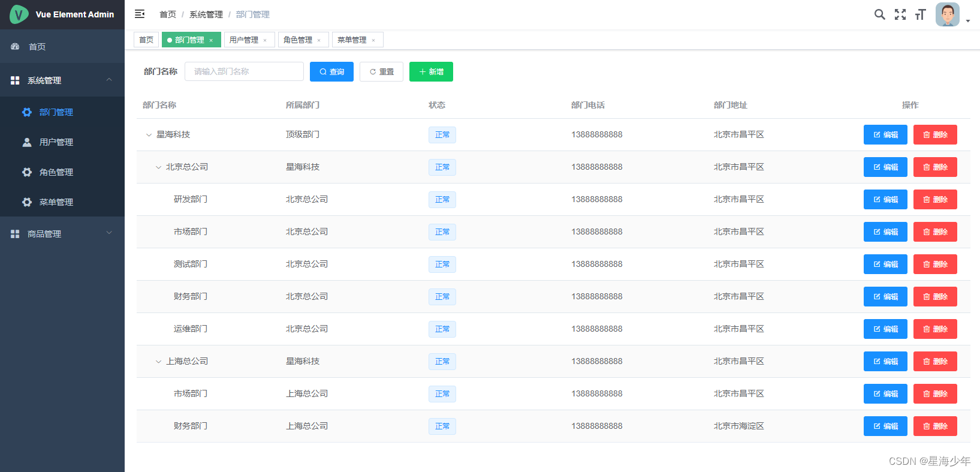The image size is (980, 472).
Task: Close the 角色管理 tag tab
Action: (x=319, y=40)
